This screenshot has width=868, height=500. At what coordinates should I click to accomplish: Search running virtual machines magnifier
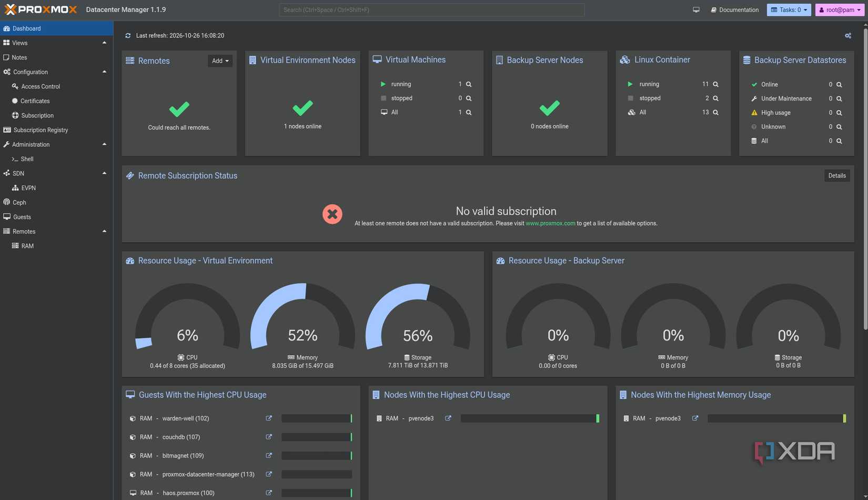(x=469, y=84)
